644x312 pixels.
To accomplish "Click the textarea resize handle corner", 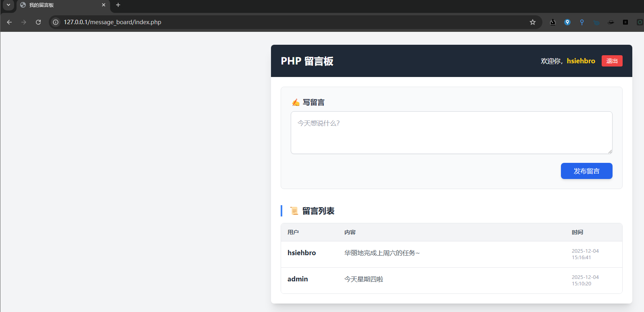I will tap(610, 152).
